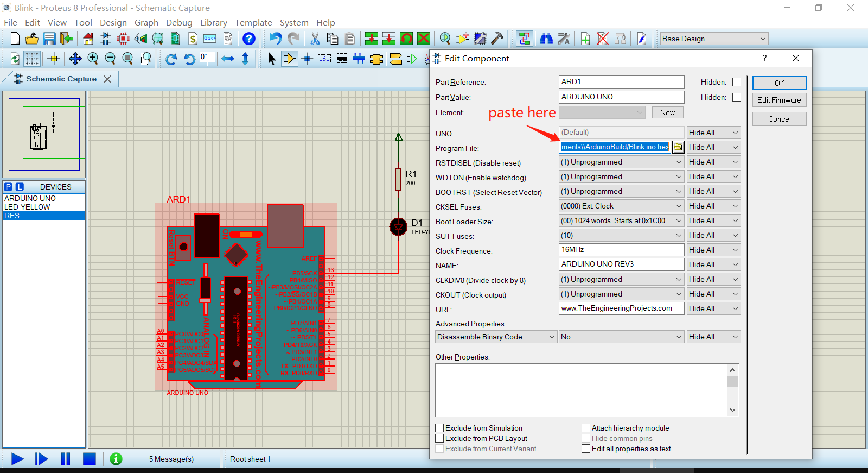Tick the Exclude from PCB Layout checkbox
This screenshot has width=868, height=473.
coord(440,438)
